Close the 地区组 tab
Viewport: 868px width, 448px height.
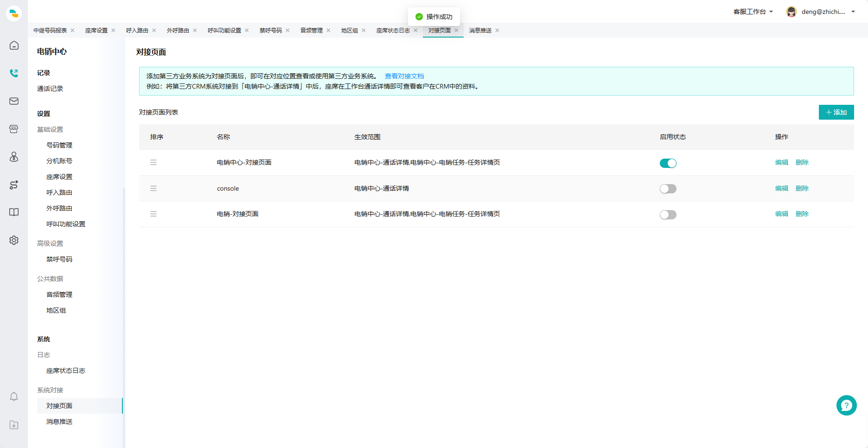click(364, 30)
